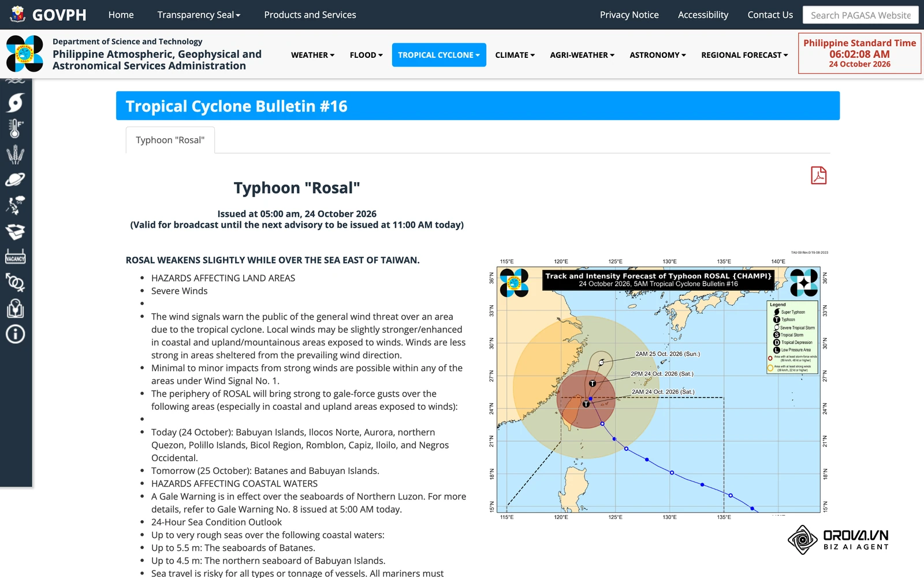Image resolution: width=924 pixels, height=578 pixels.
Task: Click the 'ROSAL WEAKENS SLIGHTLY' headline text
Action: pyautogui.click(x=273, y=260)
